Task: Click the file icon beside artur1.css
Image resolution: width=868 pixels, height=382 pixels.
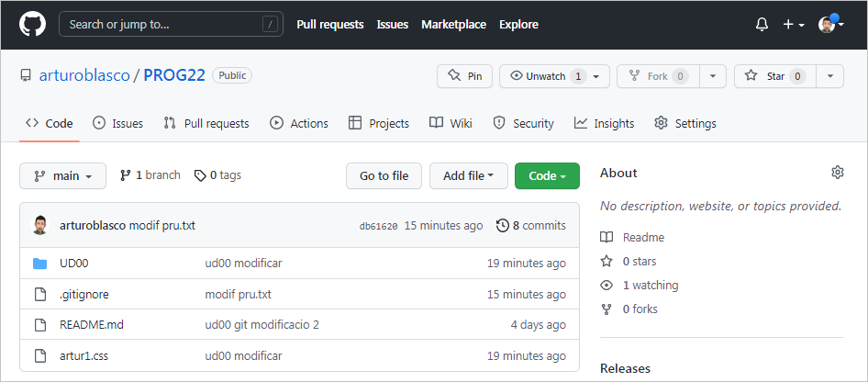Action: coord(39,356)
